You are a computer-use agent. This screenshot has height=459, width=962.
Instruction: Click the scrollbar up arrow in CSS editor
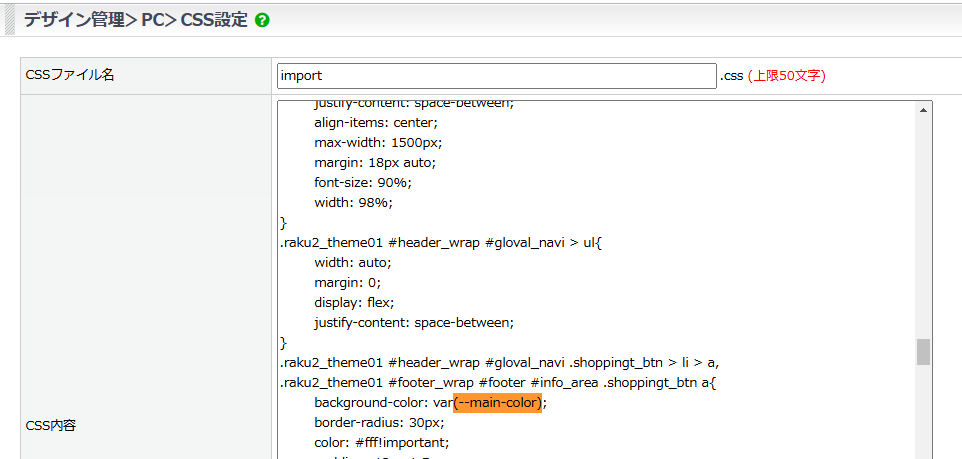pos(923,109)
